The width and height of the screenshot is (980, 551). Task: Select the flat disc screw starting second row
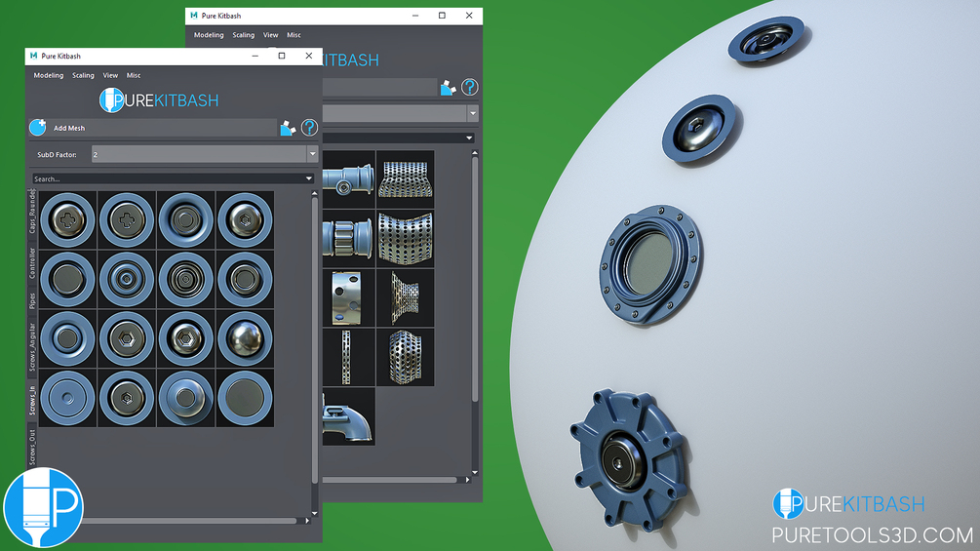67,279
